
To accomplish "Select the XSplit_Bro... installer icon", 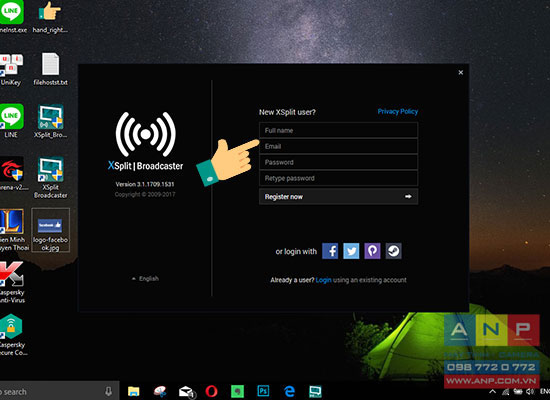I will [x=51, y=121].
